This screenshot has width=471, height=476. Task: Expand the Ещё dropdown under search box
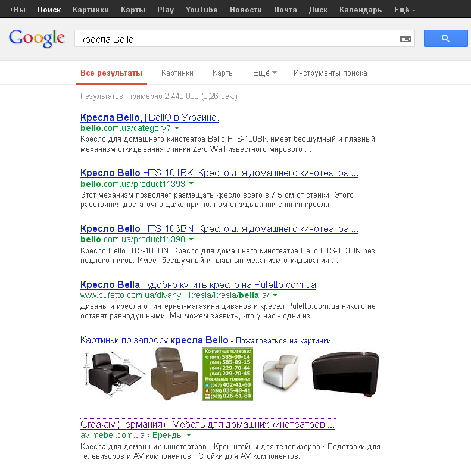tap(264, 73)
